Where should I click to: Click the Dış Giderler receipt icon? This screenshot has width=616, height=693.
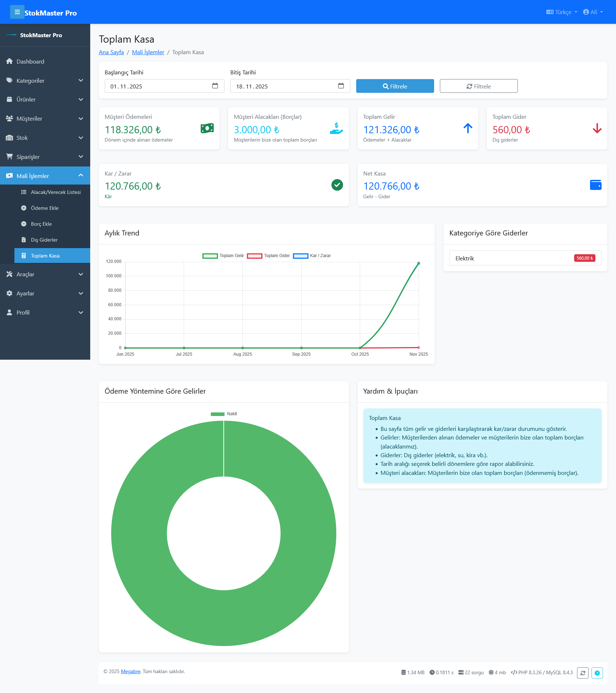[x=23, y=239]
